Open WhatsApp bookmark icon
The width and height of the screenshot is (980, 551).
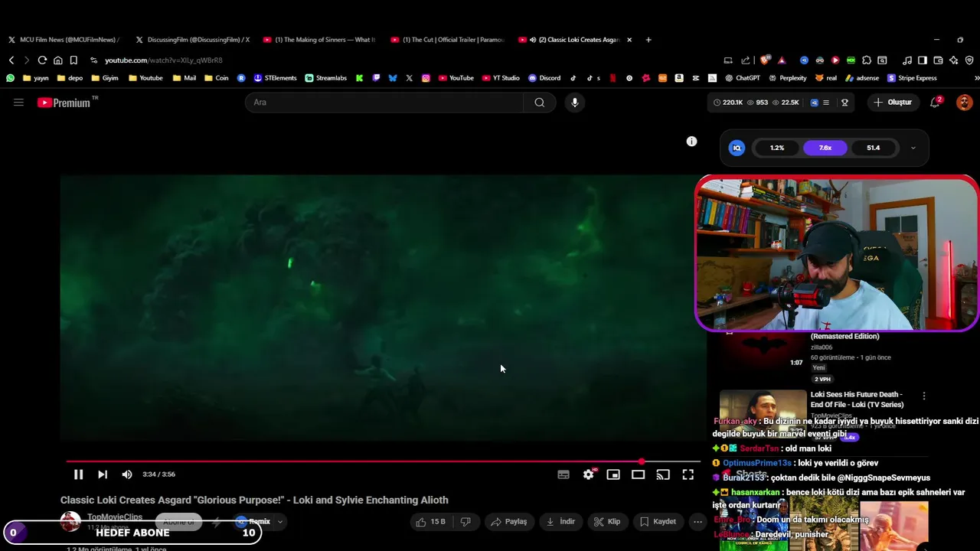pos(10,78)
